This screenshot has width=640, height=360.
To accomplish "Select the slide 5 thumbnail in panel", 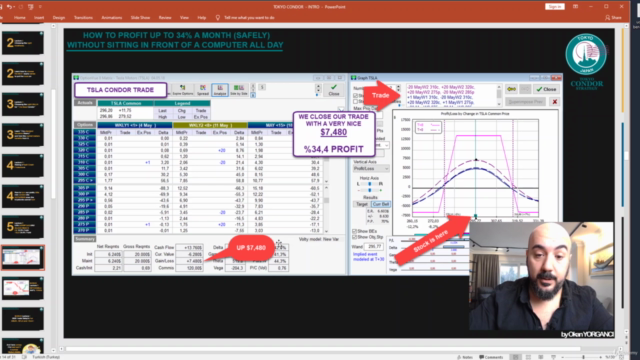I will coord(23,227).
